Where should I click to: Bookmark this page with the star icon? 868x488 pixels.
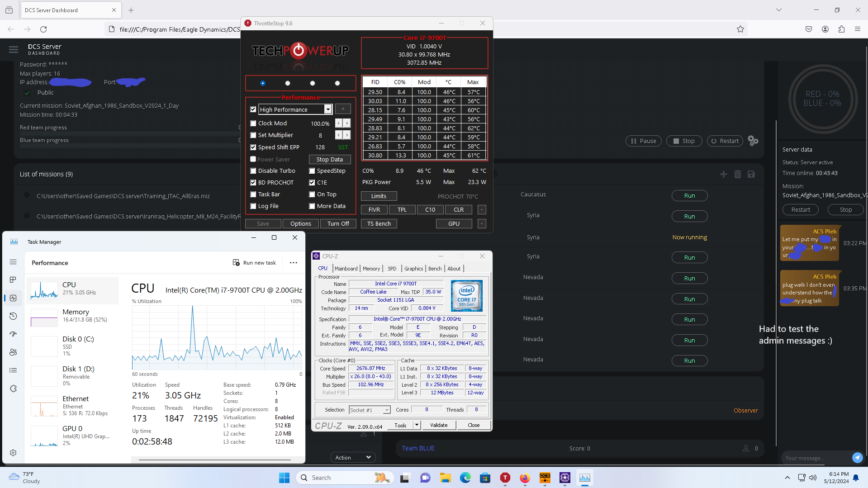tap(740, 29)
